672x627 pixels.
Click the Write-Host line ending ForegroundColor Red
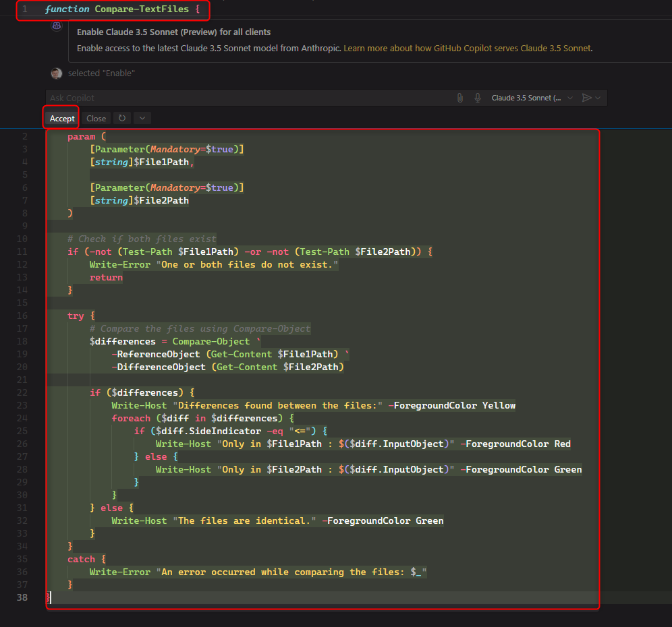coord(363,444)
